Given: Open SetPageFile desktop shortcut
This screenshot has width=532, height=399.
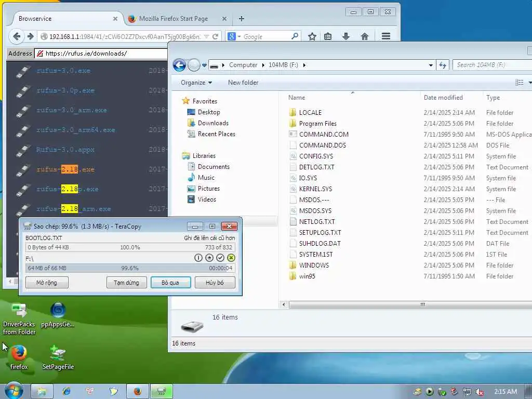Looking at the screenshot, I should coord(58,357).
